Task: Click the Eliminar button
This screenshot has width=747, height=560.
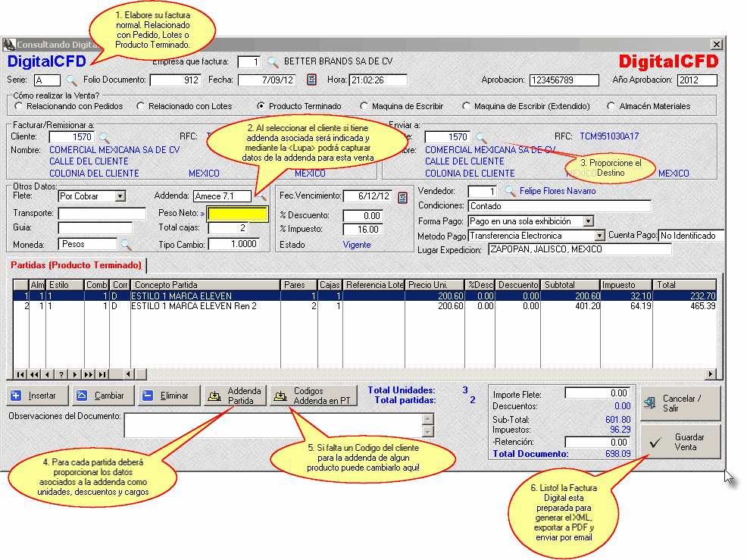Action: tap(169, 396)
